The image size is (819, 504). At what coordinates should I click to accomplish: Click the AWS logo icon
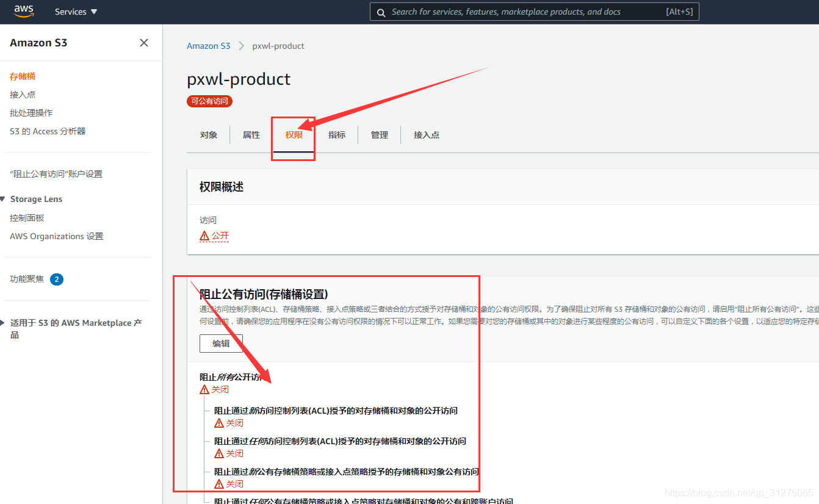pyautogui.click(x=24, y=11)
